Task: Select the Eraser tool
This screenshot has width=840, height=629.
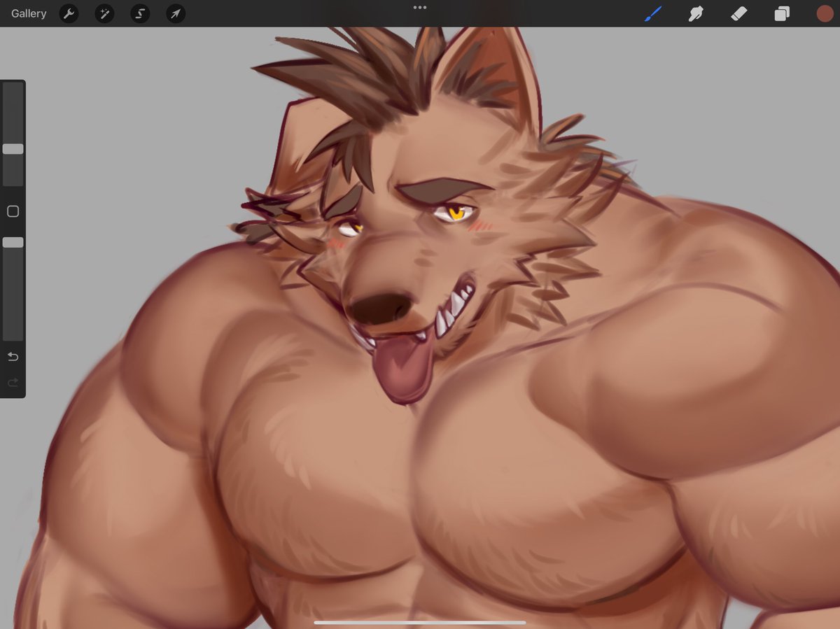Action: click(738, 13)
